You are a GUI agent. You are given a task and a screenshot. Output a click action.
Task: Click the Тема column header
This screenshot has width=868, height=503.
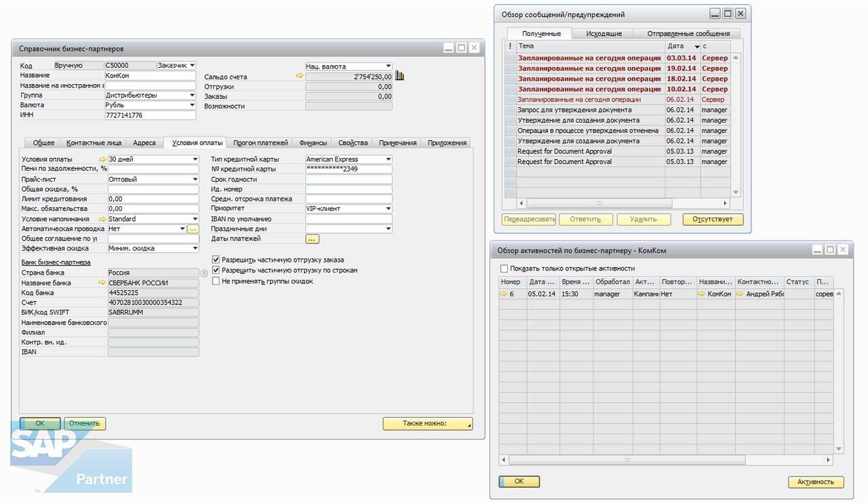591,46
